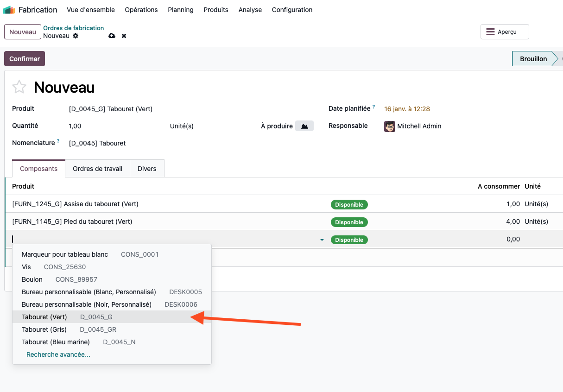
Task: Open the Divers tab
Action: [147, 169]
